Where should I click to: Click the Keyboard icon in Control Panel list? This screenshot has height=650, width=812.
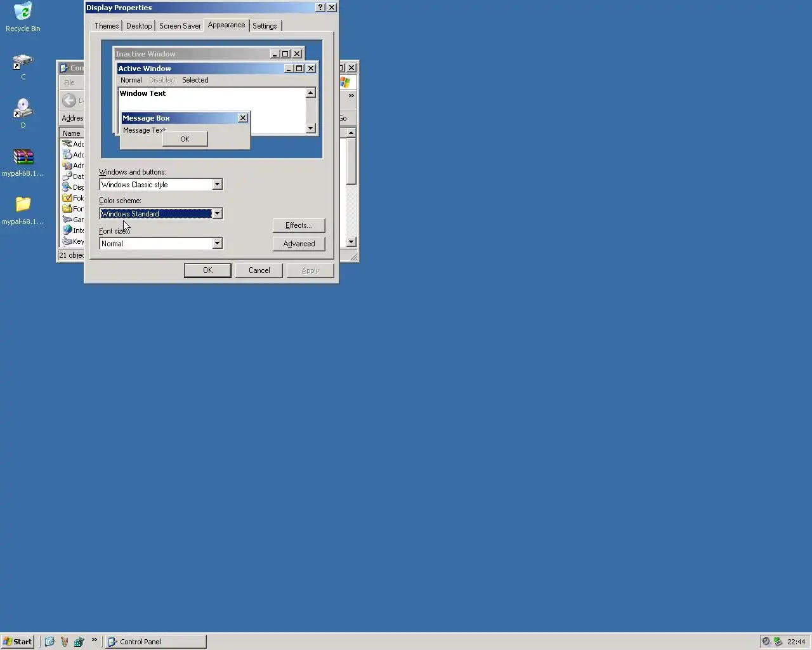(67, 241)
